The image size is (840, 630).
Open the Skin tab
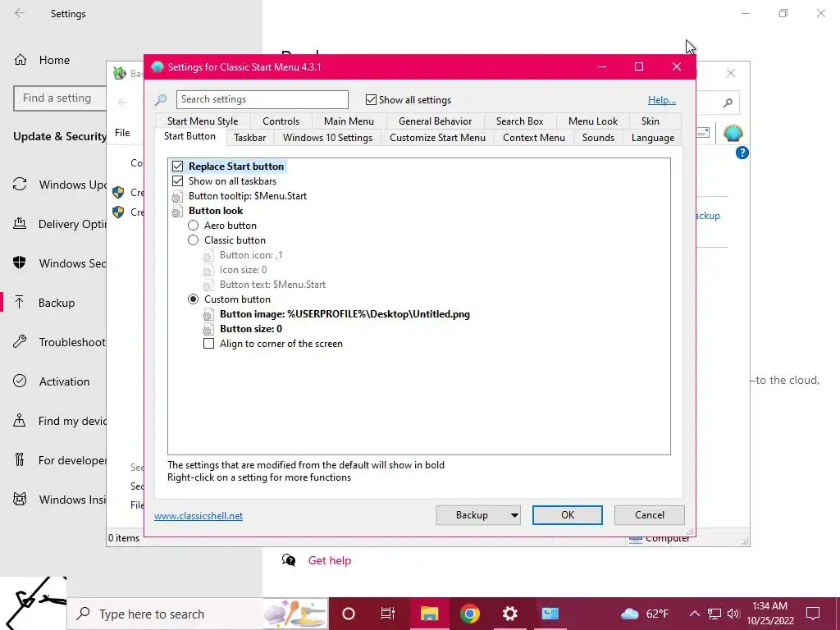651,121
